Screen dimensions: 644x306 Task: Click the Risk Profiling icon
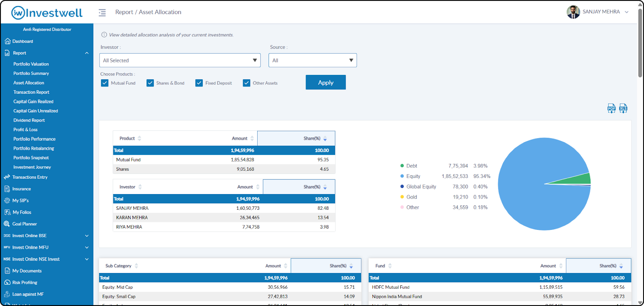7,282
